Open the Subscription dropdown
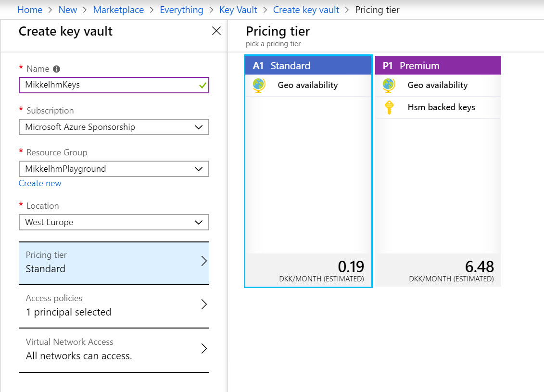Image resolution: width=544 pixels, height=392 pixels. pos(114,127)
